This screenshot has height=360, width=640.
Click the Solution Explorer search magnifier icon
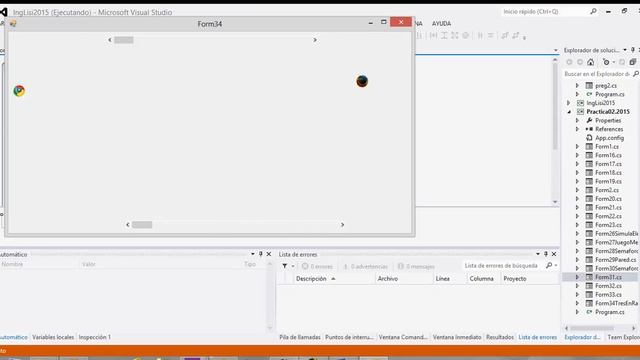(636, 74)
